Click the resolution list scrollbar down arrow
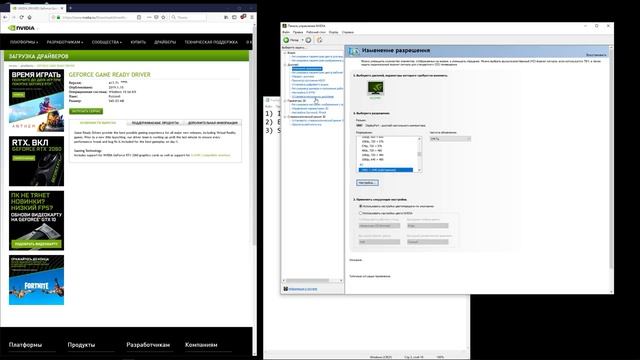Image resolution: width=640 pixels, height=360 pixels. point(419,170)
